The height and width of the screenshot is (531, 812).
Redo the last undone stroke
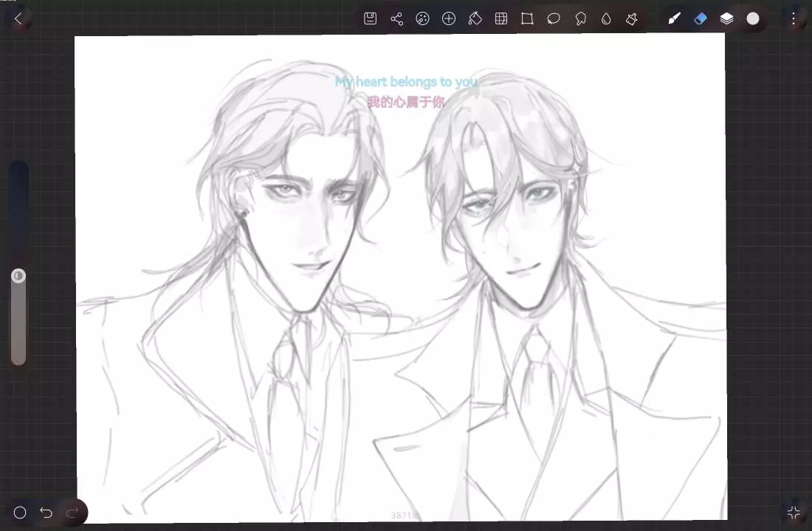(x=72, y=513)
